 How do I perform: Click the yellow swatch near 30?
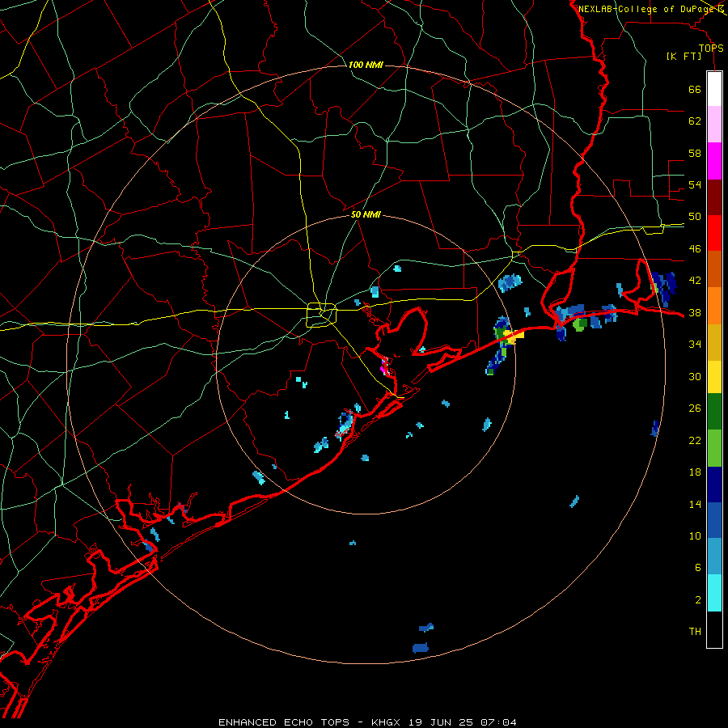point(714,376)
